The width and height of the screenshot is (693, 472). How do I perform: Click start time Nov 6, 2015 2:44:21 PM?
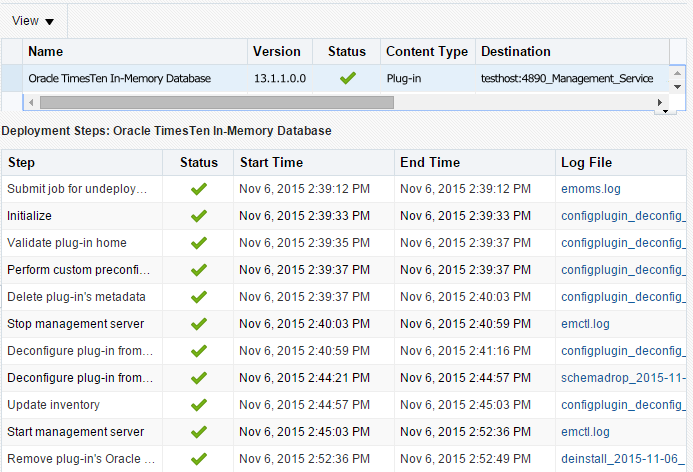pos(304,377)
